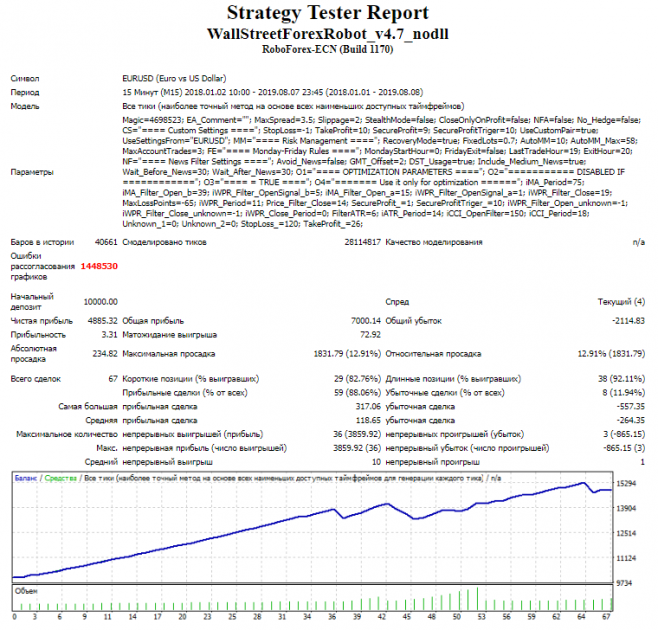Click the Параметры label
Image resolution: width=658 pixels, height=630 pixels.
32,172
